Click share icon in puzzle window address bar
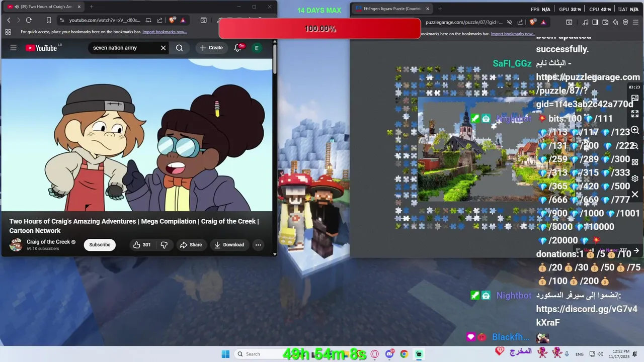Image resolution: width=644 pixels, height=362 pixels. 520,22
